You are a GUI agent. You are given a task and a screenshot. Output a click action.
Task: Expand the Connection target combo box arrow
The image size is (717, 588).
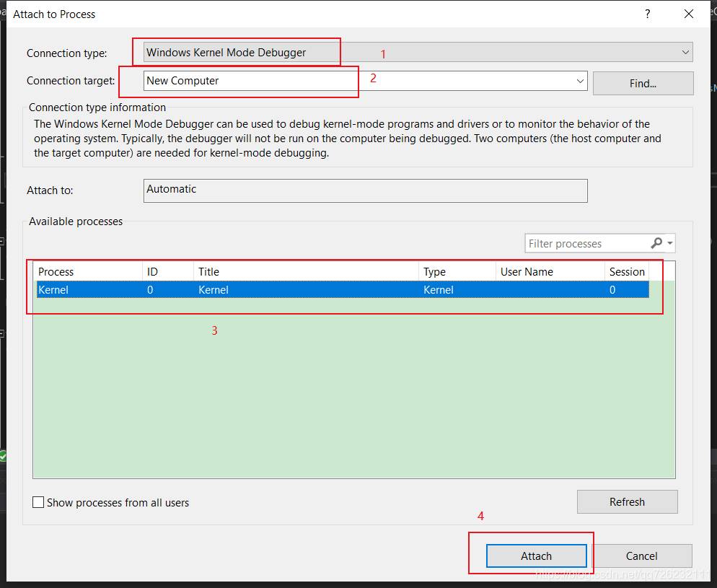pyautogui.click(x=579, y=81)
